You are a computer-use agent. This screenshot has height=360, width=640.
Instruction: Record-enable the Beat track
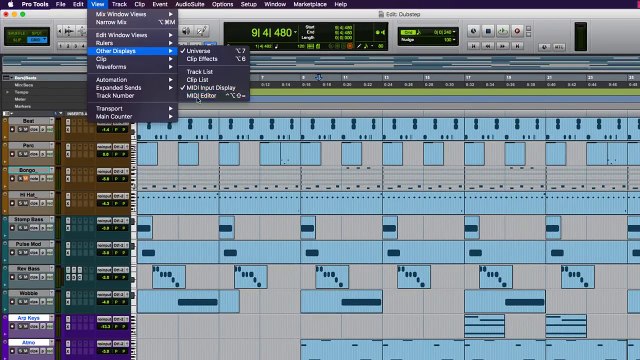click(x=12, y=129)
